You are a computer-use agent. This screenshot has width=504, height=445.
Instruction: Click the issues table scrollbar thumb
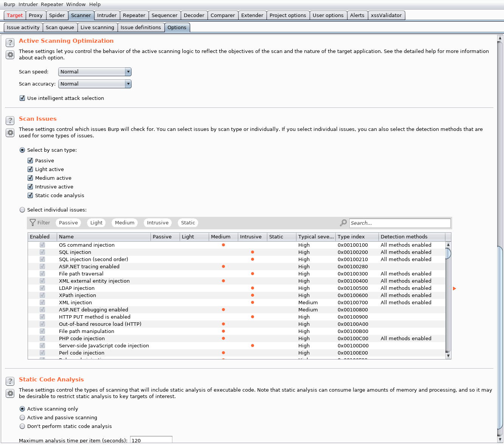(448, 253)
